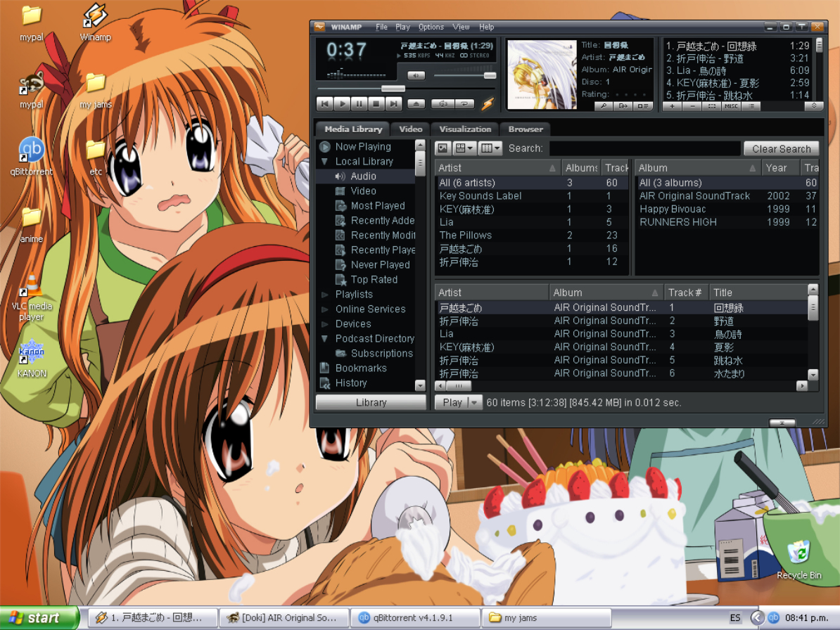Toggle repeat playback mode
840x630 pixels.
(464, 104)
